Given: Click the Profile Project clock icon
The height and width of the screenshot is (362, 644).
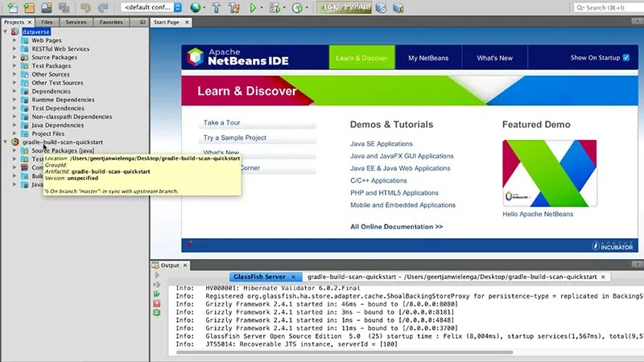Looking at the screenshot, I should pos(297,7).
